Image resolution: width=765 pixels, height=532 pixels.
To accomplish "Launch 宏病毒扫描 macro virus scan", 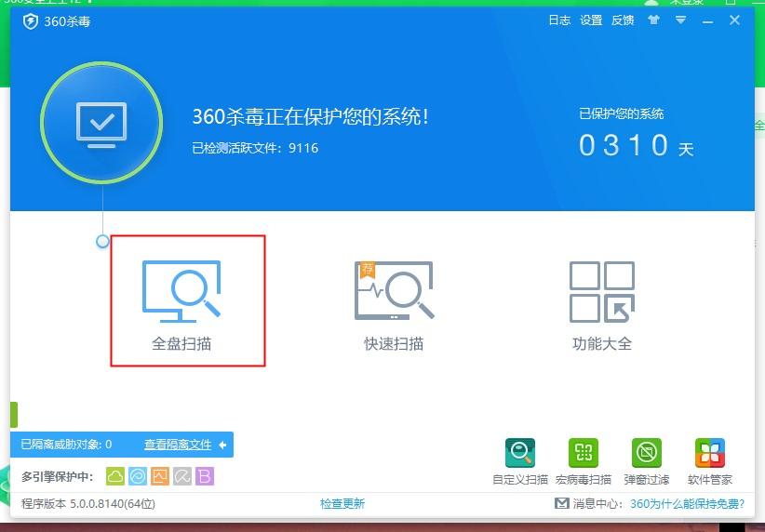I will click(x=584, y=461).
